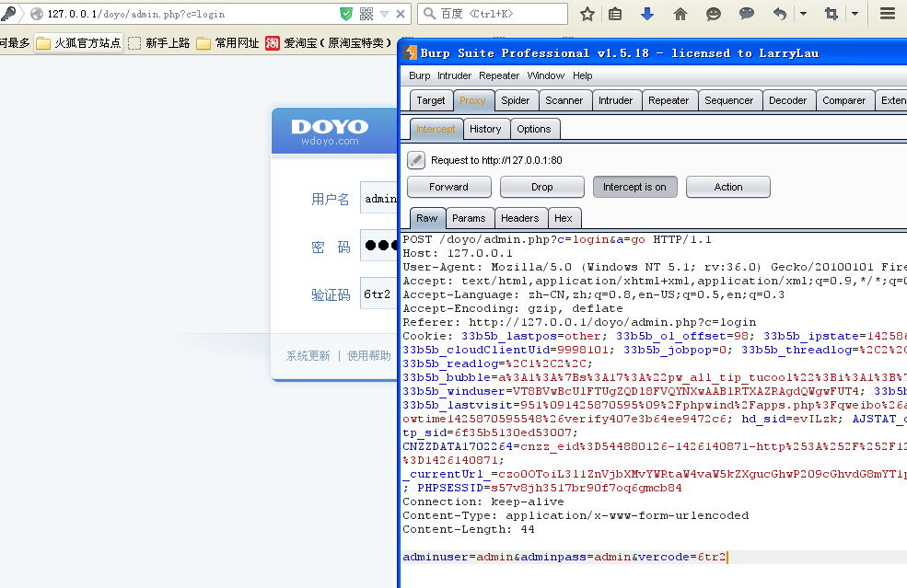
Task: Click the shield security icon in address bar
Action: pos(346,14)
